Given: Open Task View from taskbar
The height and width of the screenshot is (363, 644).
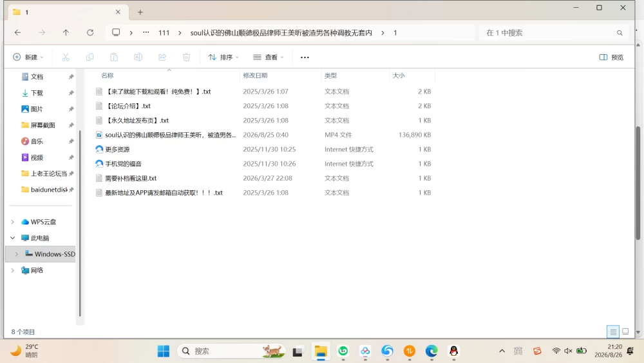Looking at the screenshot, I should click(298, 351).
